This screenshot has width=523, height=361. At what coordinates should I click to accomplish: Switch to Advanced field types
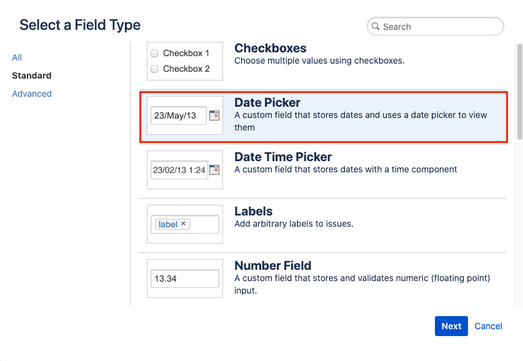(x=32, y=94)
